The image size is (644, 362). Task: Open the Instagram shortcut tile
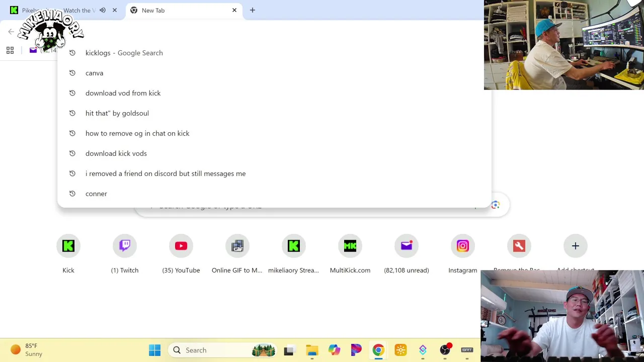pos(463,254)
